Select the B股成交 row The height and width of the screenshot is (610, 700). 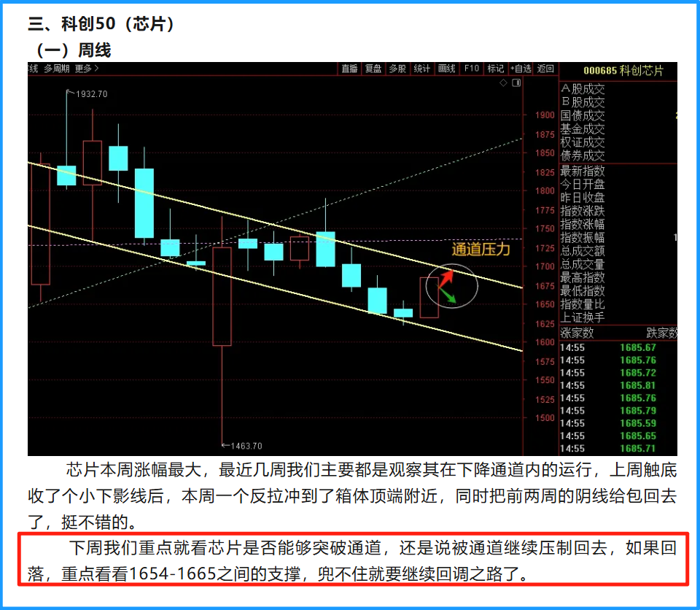[x=583, y=102]
